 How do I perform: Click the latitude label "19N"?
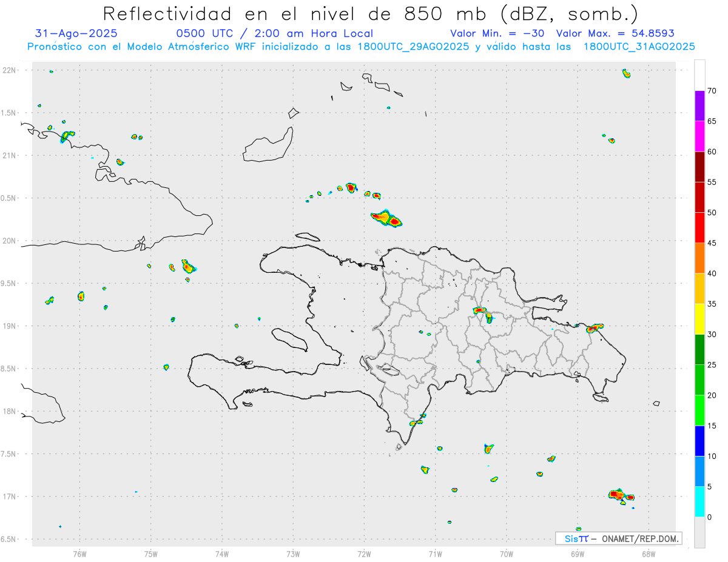pos(9,326)
